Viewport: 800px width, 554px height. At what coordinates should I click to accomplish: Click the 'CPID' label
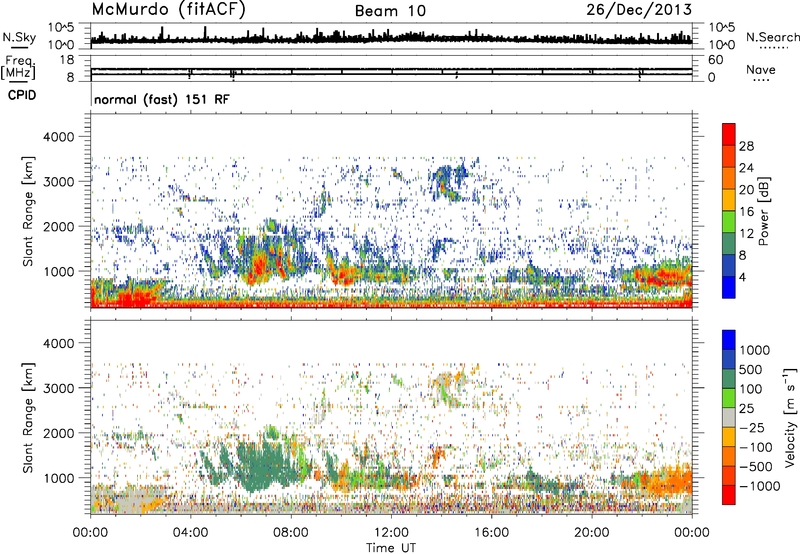click(22, 95)
